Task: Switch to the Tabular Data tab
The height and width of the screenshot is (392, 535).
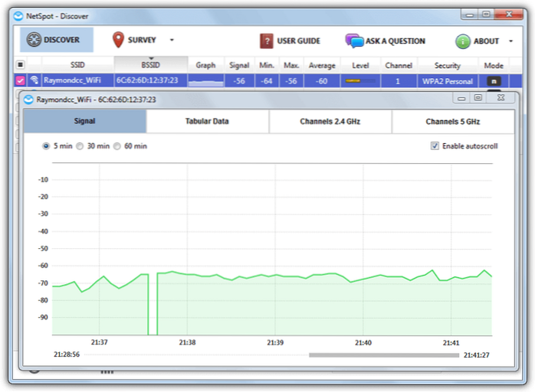Action: [x=207, y=121]
